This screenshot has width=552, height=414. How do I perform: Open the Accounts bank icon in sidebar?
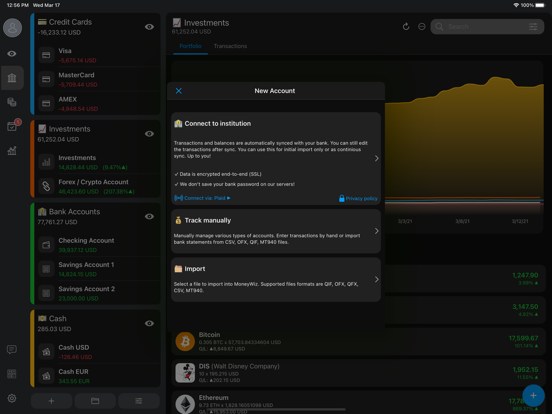click(x=12, y=78)
